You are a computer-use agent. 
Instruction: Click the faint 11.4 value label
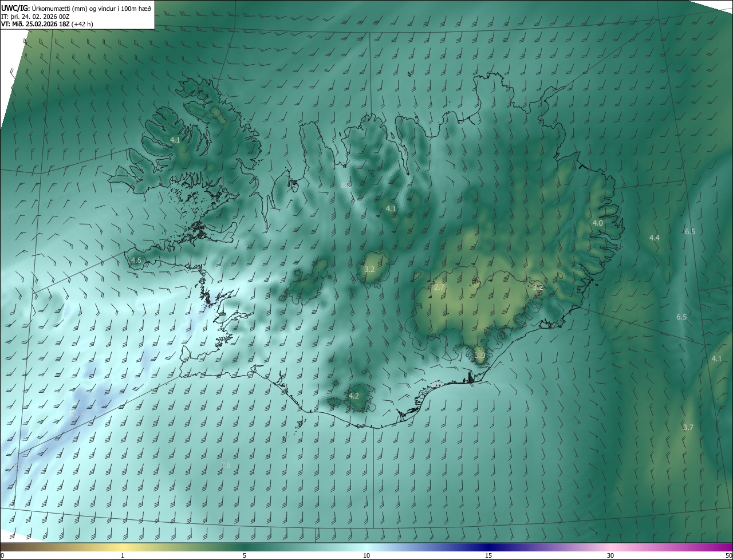point(78,413)
